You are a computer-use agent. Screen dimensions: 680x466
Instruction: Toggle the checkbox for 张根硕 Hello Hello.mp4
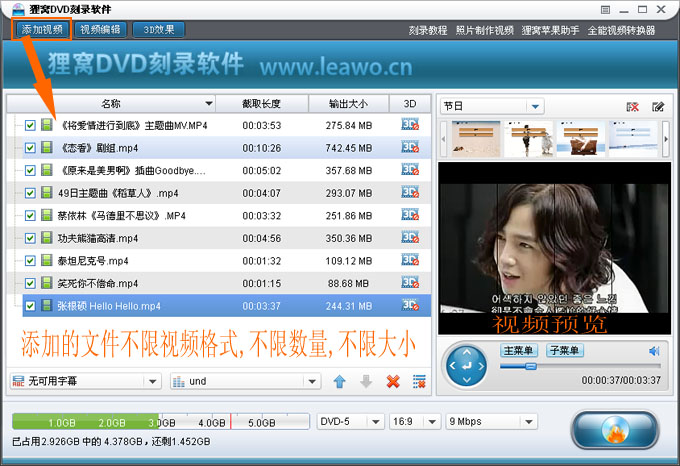coord(30,306)
